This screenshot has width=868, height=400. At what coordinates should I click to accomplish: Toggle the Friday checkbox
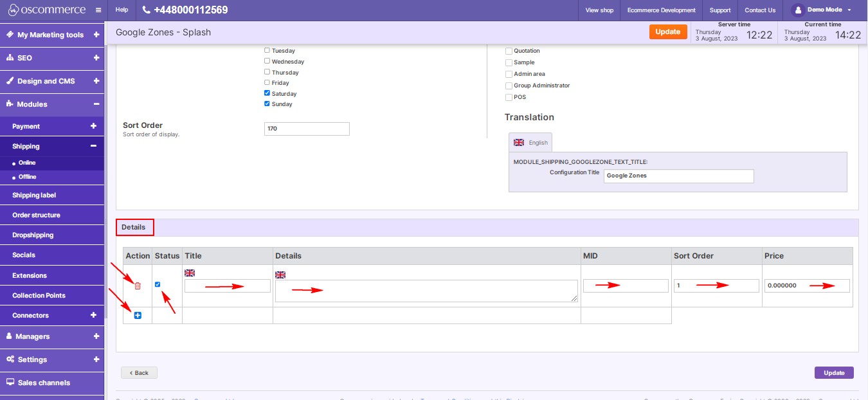267,82
